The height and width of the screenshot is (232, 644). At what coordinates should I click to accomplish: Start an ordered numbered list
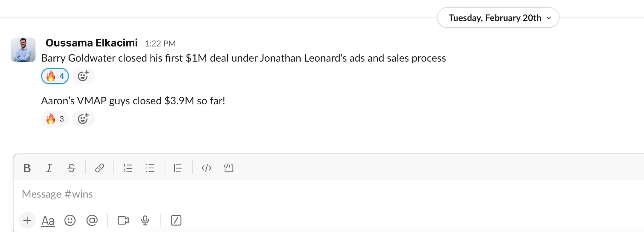click(128, 168)
